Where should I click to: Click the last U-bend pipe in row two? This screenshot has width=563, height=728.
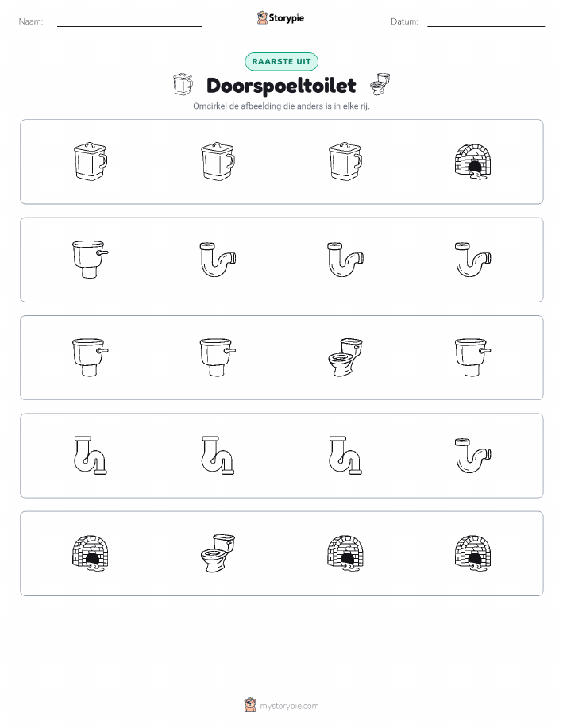[x=473, y=260]
